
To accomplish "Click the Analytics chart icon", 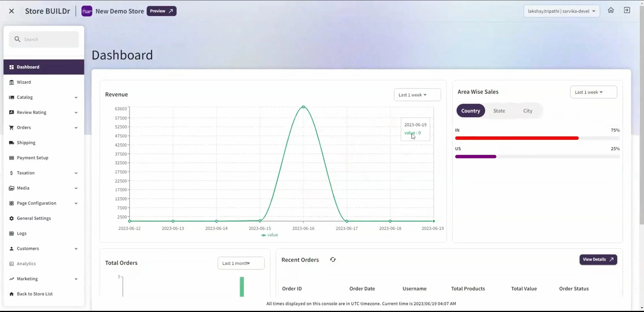I will [11, 264].
